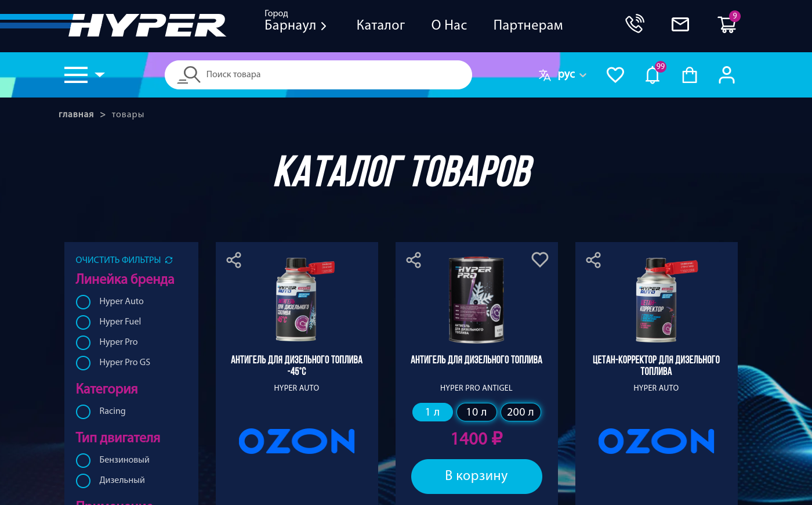Image resolution: width=812 pixels, height=505 pixels.
Task: Add Hyper Pro Antigel to favorites
Action: (x=540, y=259)
